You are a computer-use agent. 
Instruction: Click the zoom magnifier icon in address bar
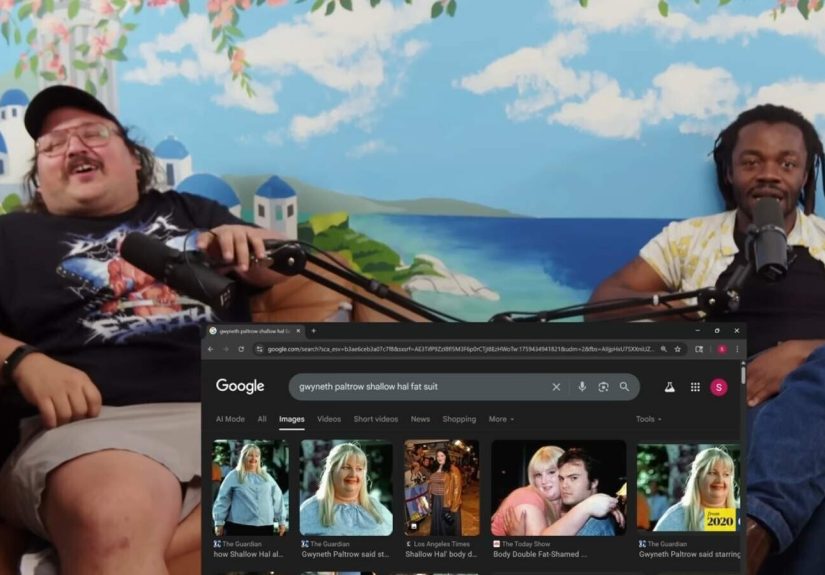664,349
